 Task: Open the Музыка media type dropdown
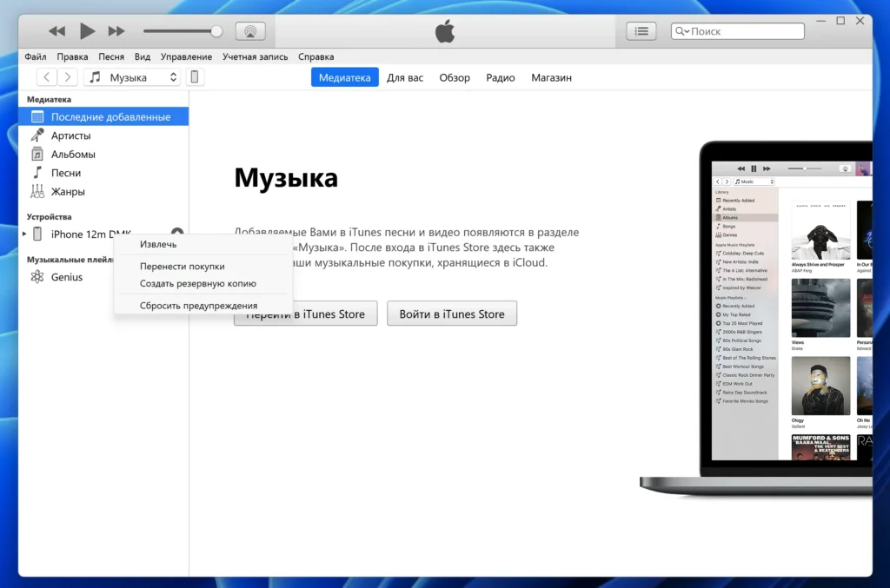pyautogui.click(x=132, y=77)
